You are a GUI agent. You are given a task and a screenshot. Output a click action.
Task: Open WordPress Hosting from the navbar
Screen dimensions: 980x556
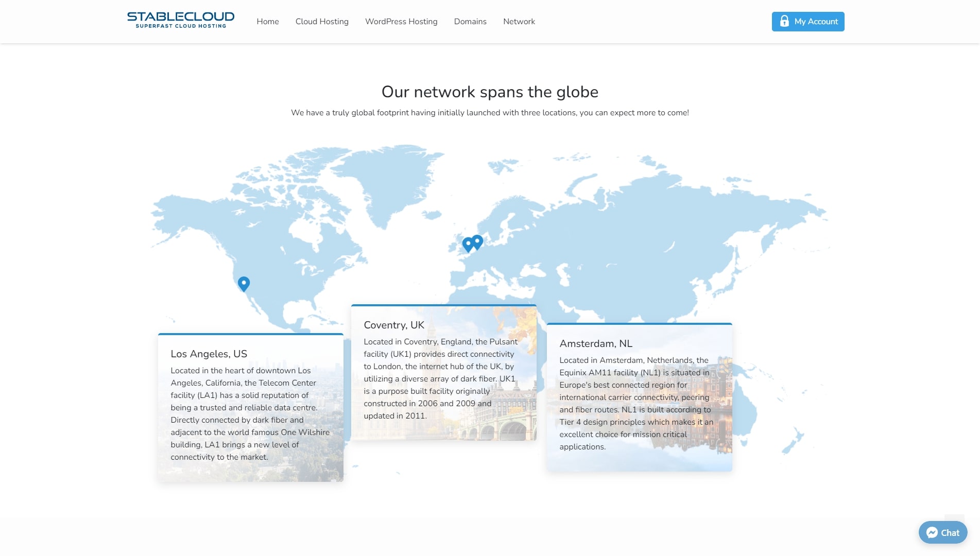(x=401, y=22)
